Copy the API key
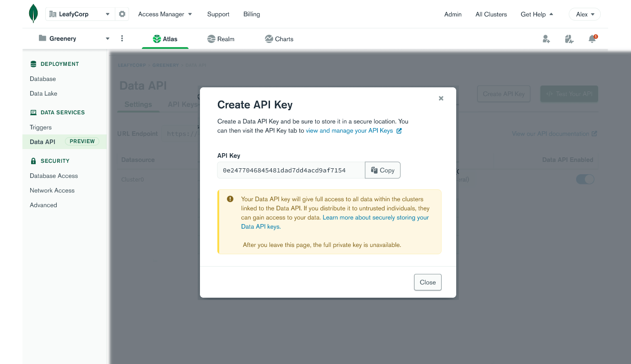Image resolution: width=631 pixels, height=364 pixels. (383, 170)
